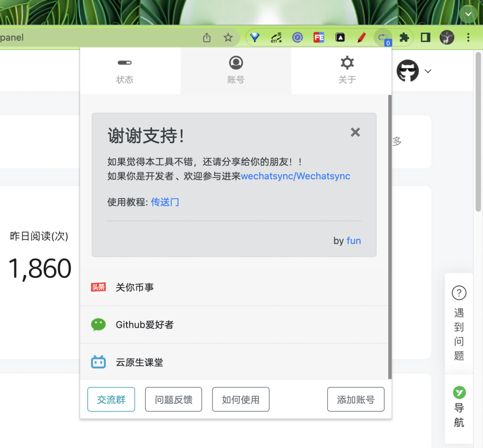Screen dimensions: 483x448
Task: Open the Wechatsync sync extension icon
Action: click(383, 38)
